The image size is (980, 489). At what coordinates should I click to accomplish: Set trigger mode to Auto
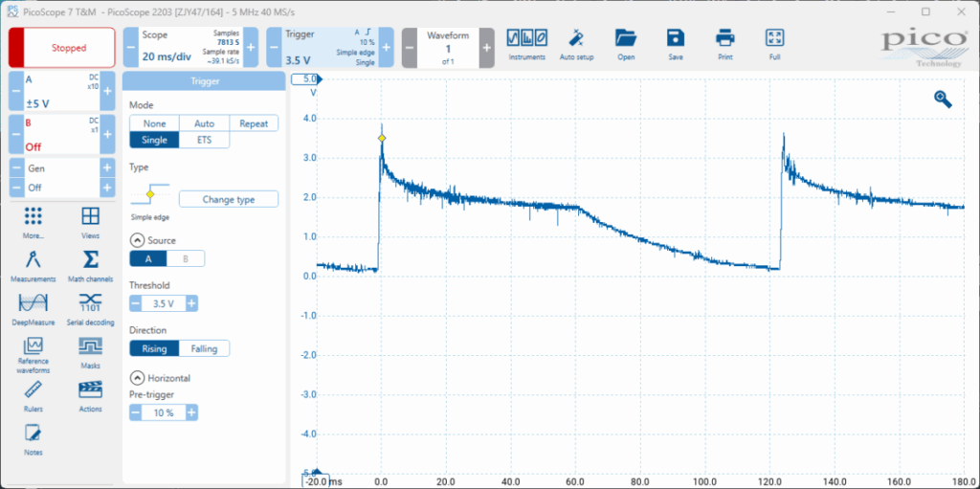(x=204, y=123)
